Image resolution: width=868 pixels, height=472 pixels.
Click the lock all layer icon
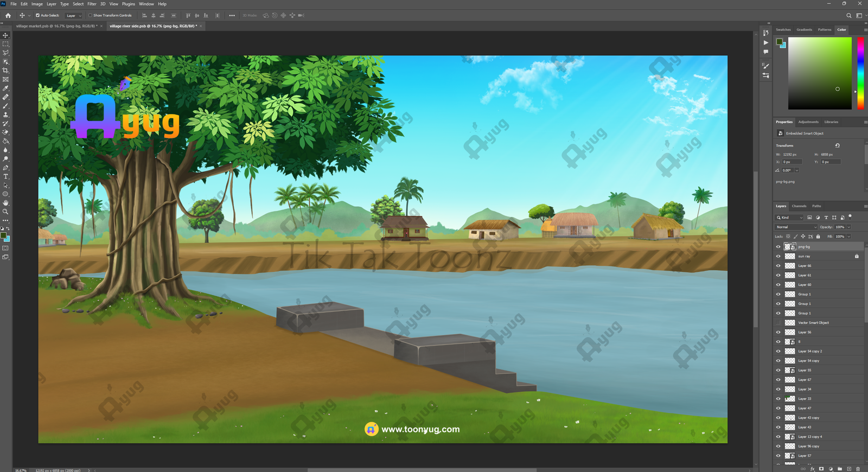[x=818, y=237]
